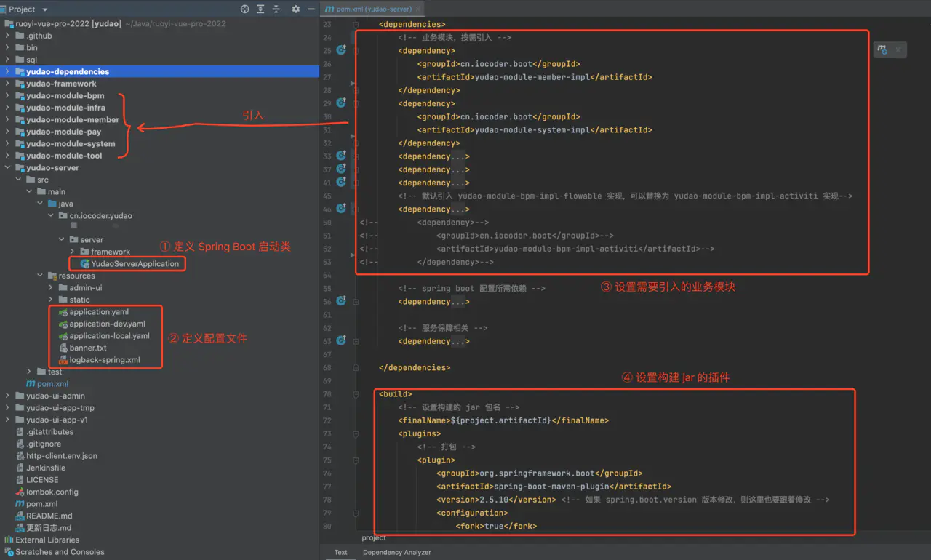The width and height of the screenshot is (931, 560).
Task: Open Project panel gear settings
Action: [295, 9]
